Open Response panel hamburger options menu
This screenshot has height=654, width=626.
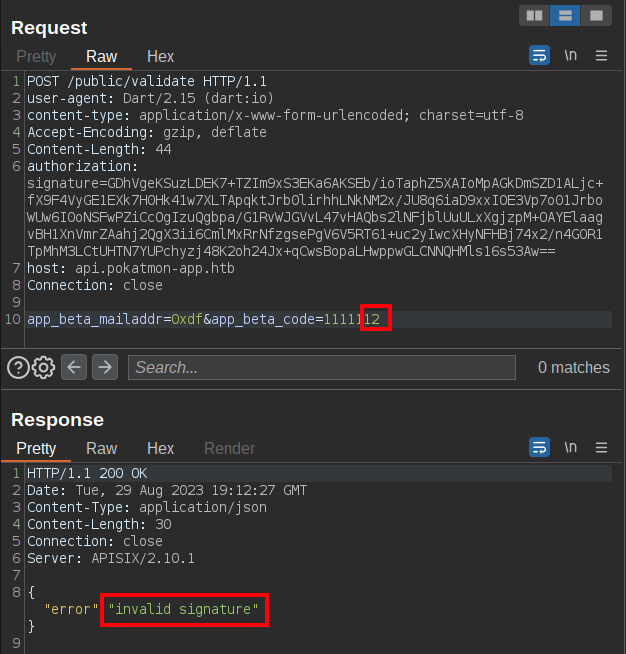601,448
